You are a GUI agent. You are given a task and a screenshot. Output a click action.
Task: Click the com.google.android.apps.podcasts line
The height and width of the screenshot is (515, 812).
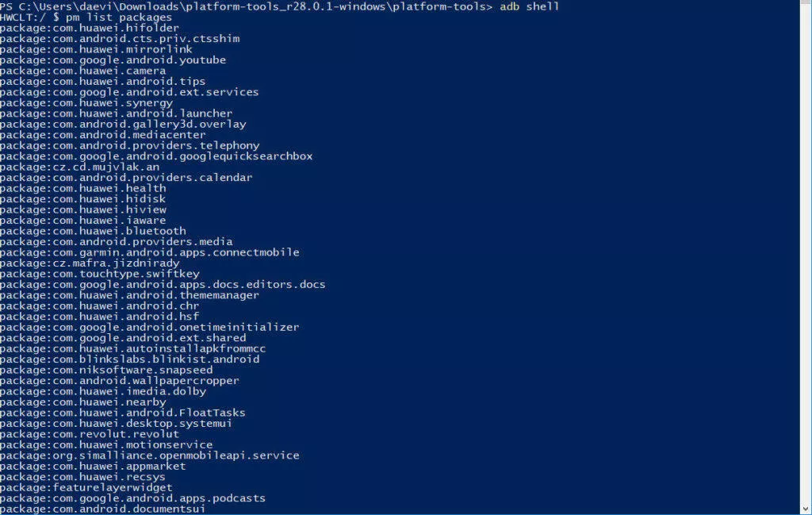132,498
